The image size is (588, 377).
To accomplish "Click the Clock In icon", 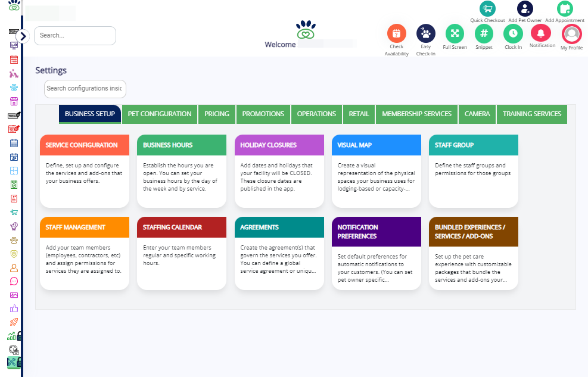I will (x=513, y=34).
